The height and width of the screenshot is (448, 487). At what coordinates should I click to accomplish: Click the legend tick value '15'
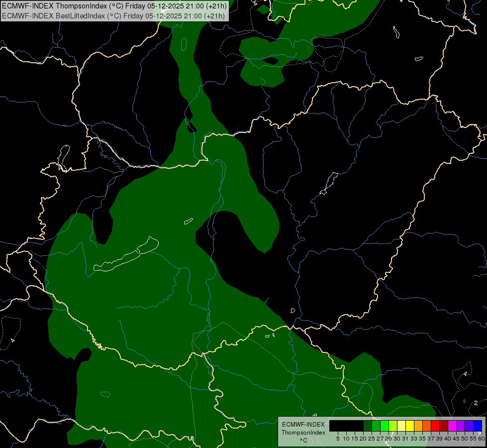[355, 439]
